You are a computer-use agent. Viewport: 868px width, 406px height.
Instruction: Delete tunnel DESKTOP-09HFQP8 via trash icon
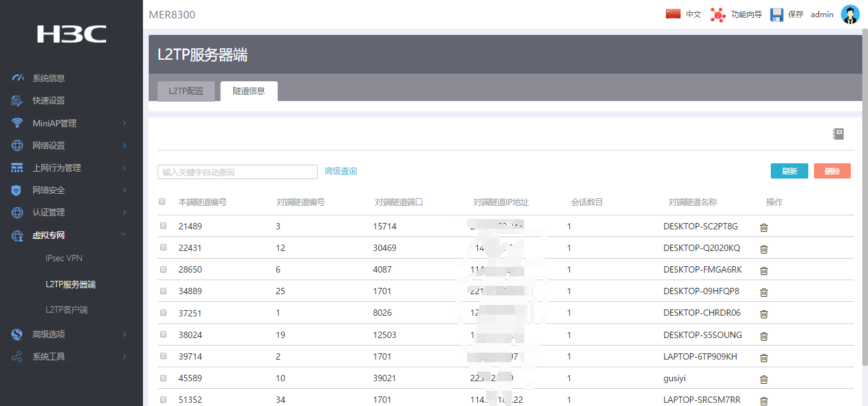click(x=764, y=292)
